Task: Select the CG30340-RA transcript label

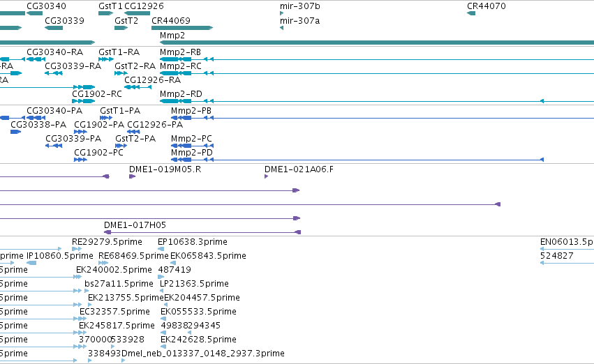Action: (x=54, y=52)
